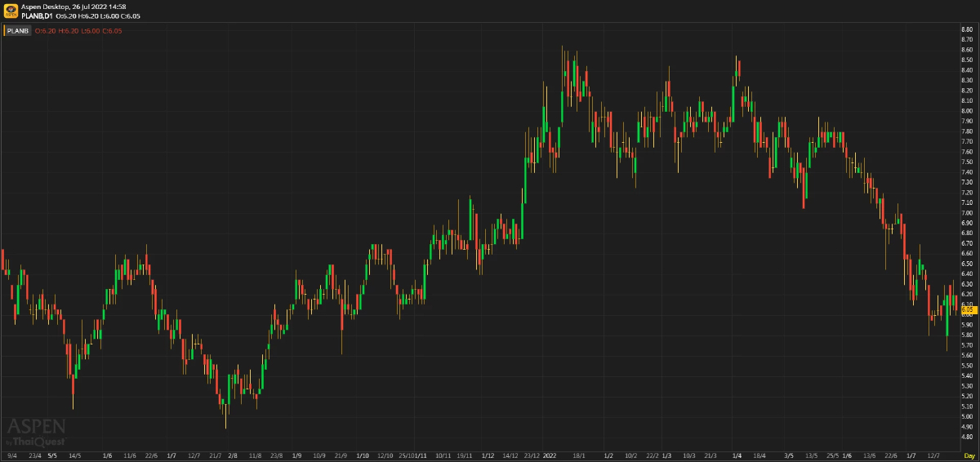Click the 2022 year marker on the date axis
The height and width of the screenshot is (462, 980).
(550, 455)
